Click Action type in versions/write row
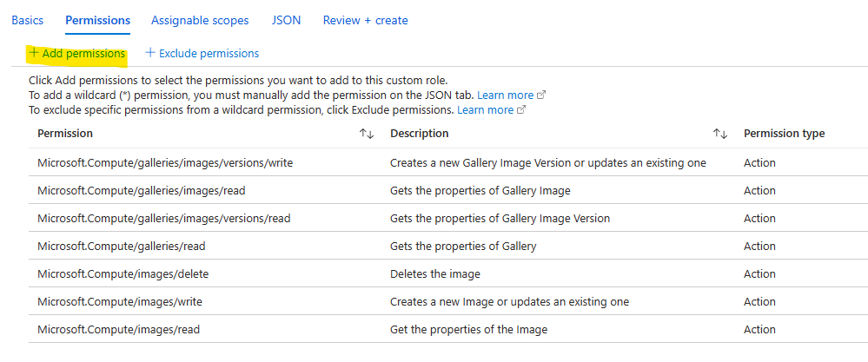This screenshot has width=868, height=362. tap(759, 163)
